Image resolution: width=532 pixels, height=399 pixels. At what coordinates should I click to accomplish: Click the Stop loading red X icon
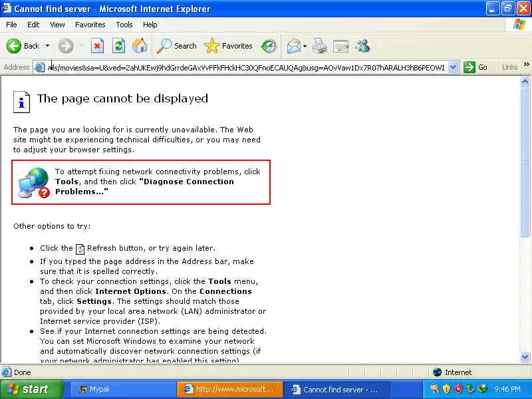97,46
